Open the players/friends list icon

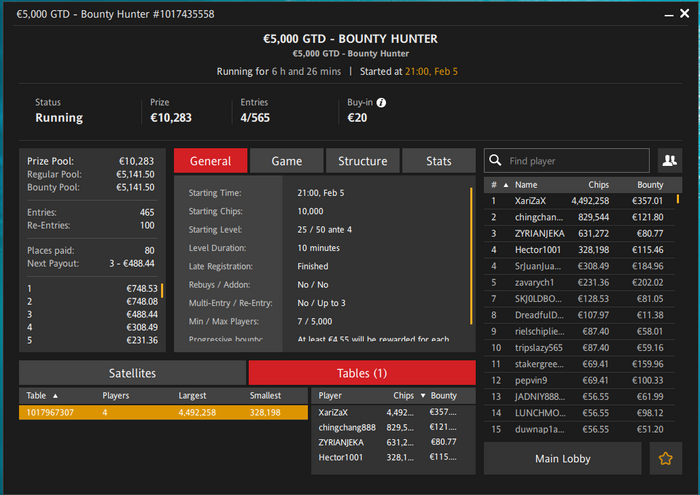click(x=669, y=161)
